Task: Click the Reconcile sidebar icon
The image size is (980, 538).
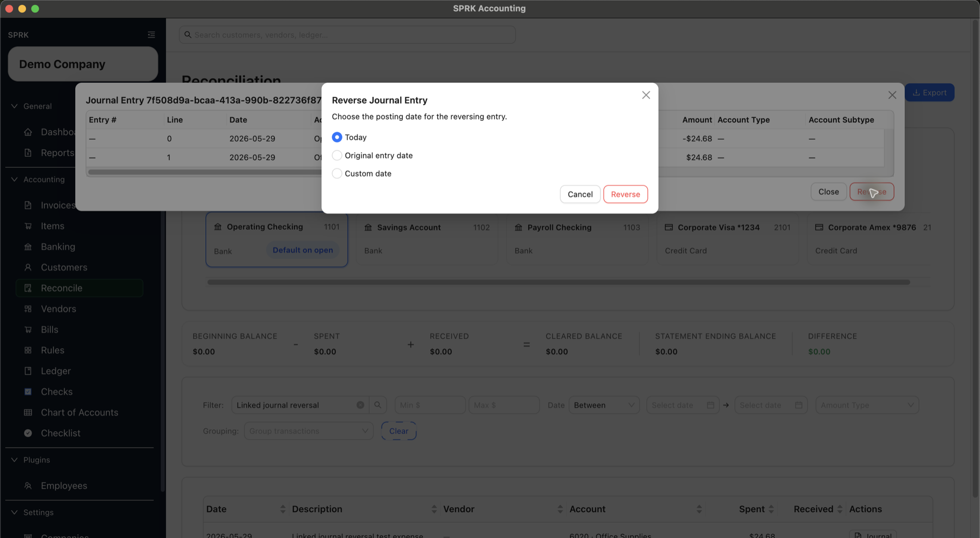Action: 28,288
